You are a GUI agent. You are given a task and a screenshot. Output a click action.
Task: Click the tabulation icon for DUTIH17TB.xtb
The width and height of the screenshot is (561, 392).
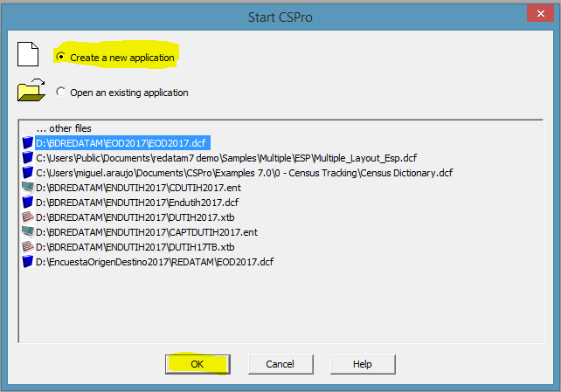(28, 246)
